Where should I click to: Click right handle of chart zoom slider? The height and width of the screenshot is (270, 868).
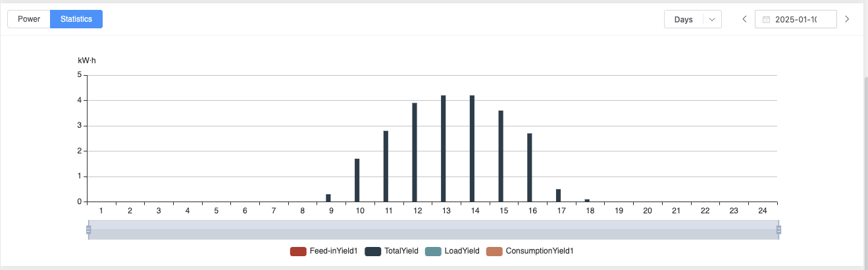point(779,230)
